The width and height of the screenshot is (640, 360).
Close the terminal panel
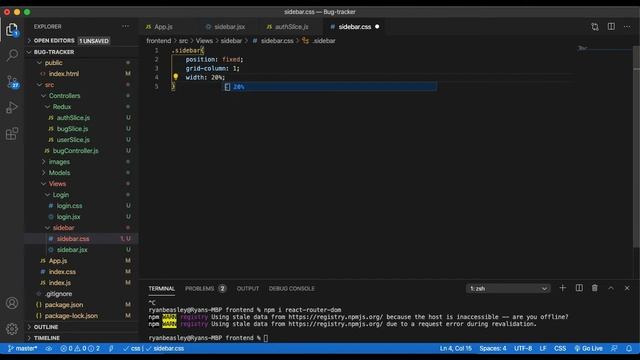coord(627,288)
